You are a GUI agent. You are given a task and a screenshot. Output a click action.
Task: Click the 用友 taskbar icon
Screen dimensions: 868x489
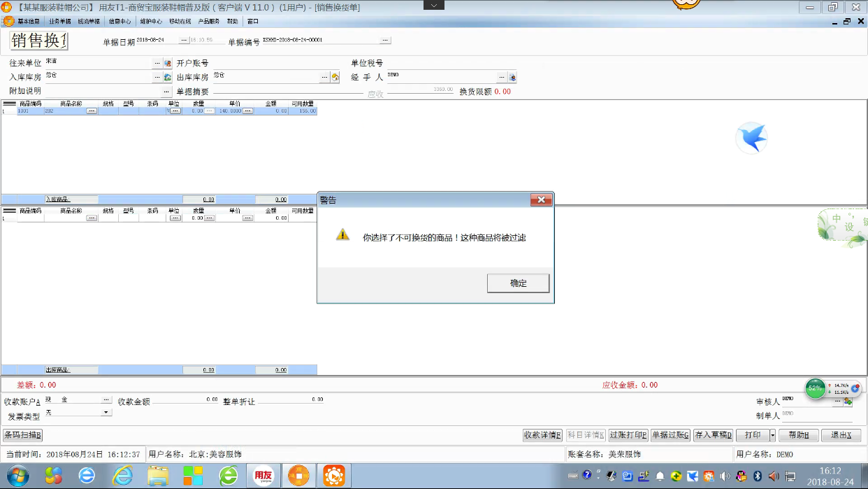(263, 476)
